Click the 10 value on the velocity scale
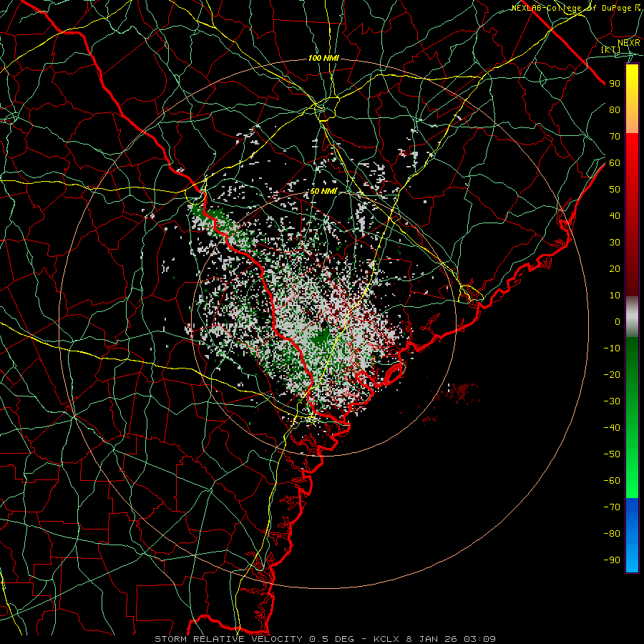The height and width of the screenshot is (644, 644). click(x=615, y=296)
